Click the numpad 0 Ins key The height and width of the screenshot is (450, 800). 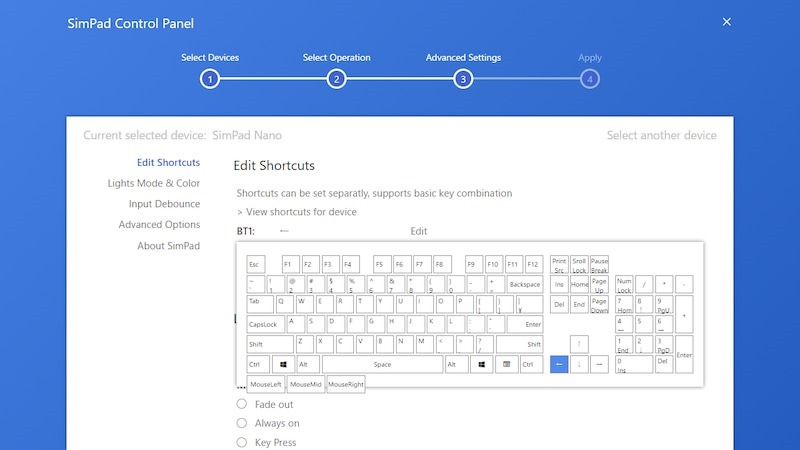click(634, 364)
